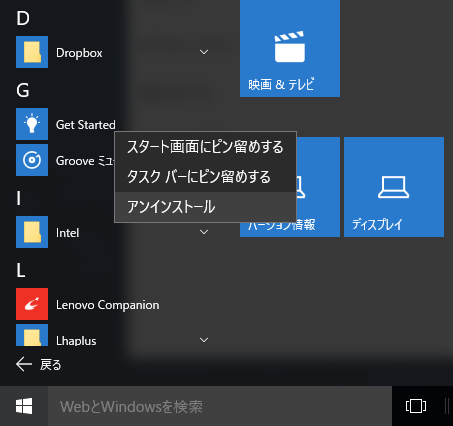Image resolution: width=453 pixels, height=426 pixels.
Task: Open the 映画 & テレビ tile
Action: tap(290, 49)
